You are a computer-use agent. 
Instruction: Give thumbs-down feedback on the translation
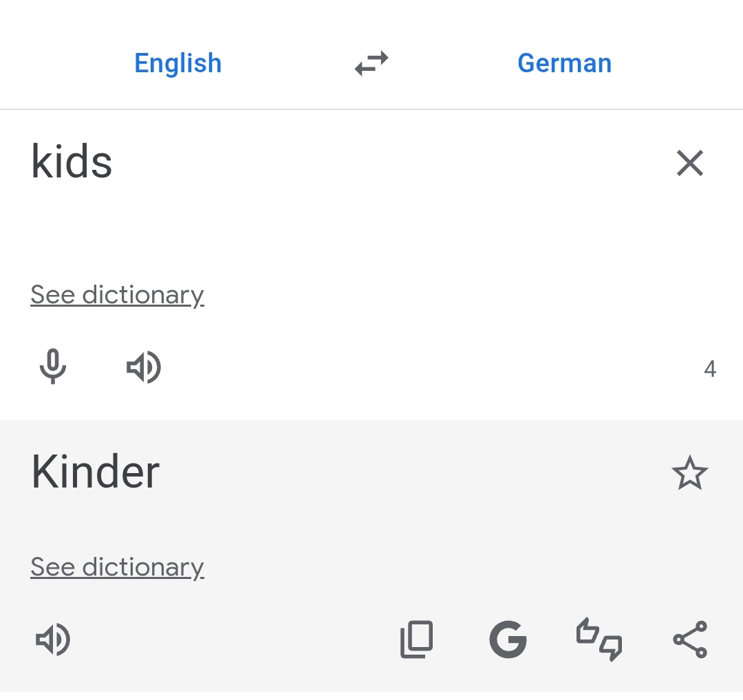pyautogui.click(x=611, y=648)
